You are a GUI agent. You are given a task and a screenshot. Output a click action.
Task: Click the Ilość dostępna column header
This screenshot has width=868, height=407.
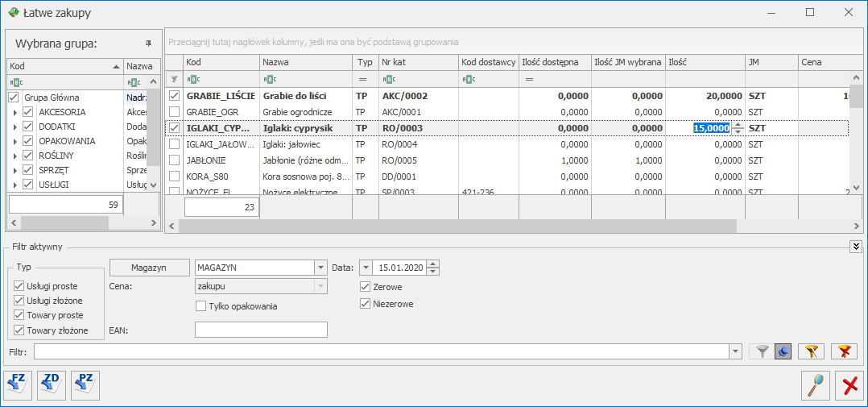tap(554, 62)
